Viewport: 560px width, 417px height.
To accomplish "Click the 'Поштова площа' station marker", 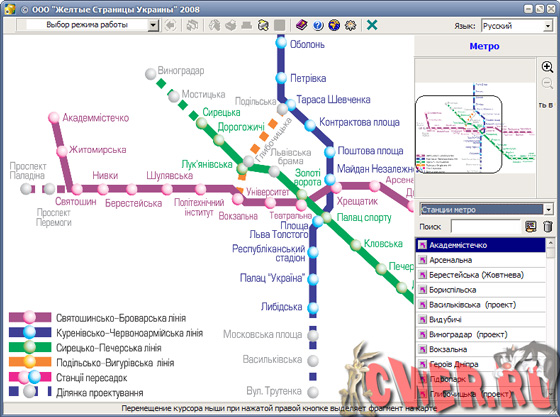I will (330, 152).
